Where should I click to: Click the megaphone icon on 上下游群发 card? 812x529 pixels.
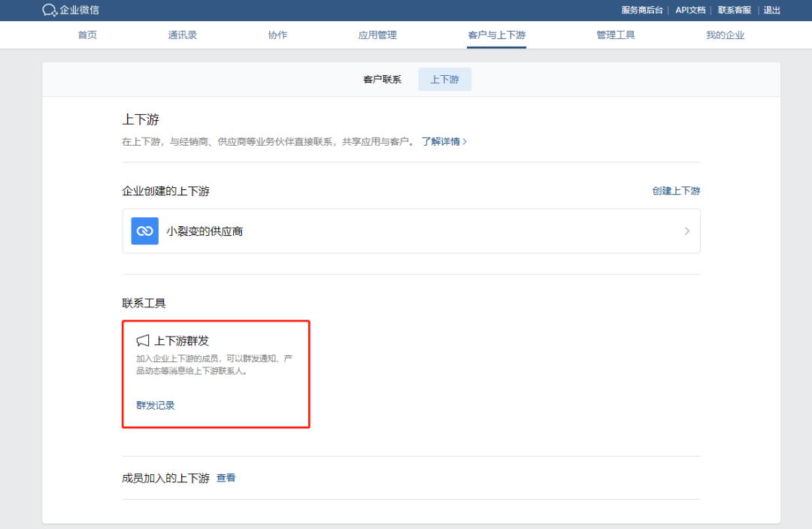pos(141,339)
